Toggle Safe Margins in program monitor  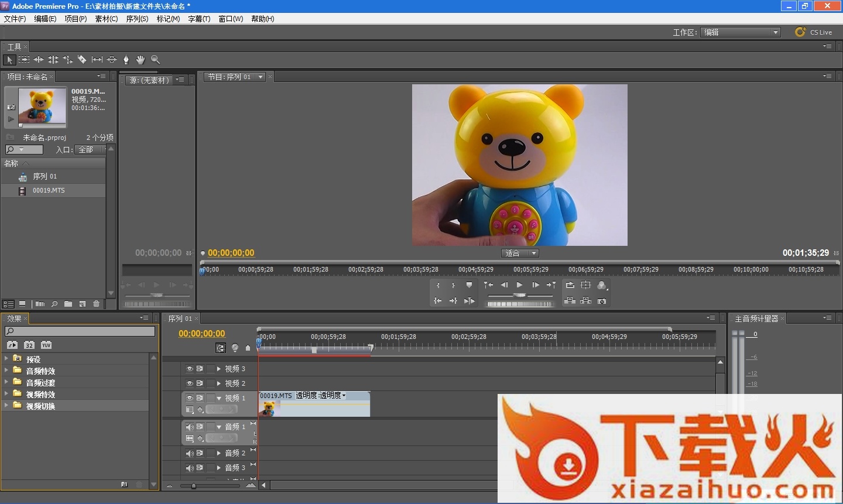click(585, 285)
